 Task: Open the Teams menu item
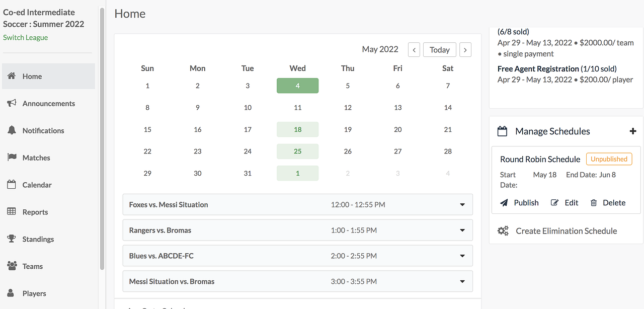tap(33, 266)
